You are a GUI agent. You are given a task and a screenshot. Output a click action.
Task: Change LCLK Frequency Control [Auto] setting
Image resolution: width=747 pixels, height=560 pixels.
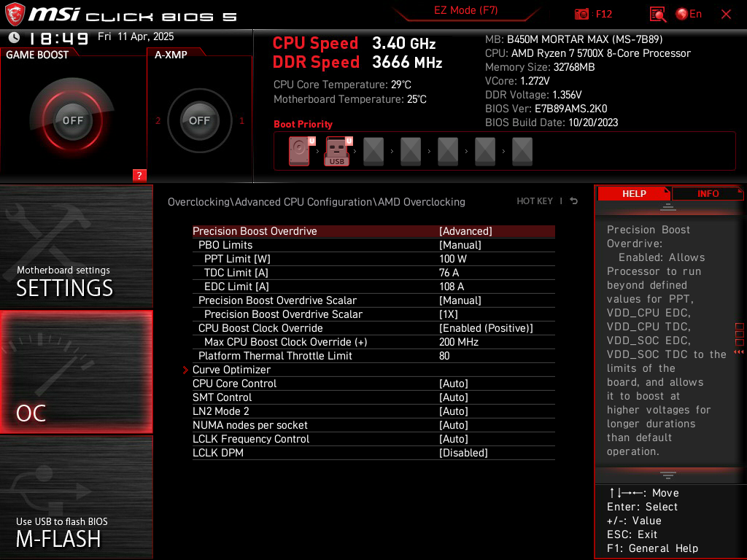tap(373, 438)
